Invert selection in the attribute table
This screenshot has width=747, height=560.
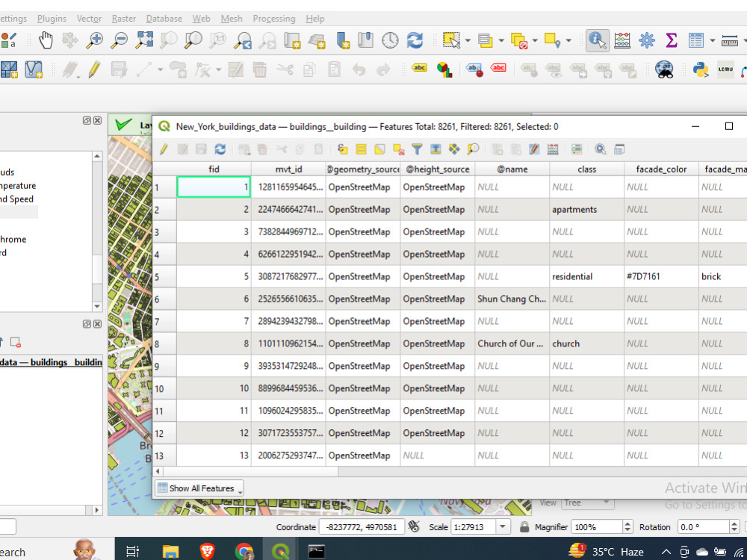click(379, 149)
